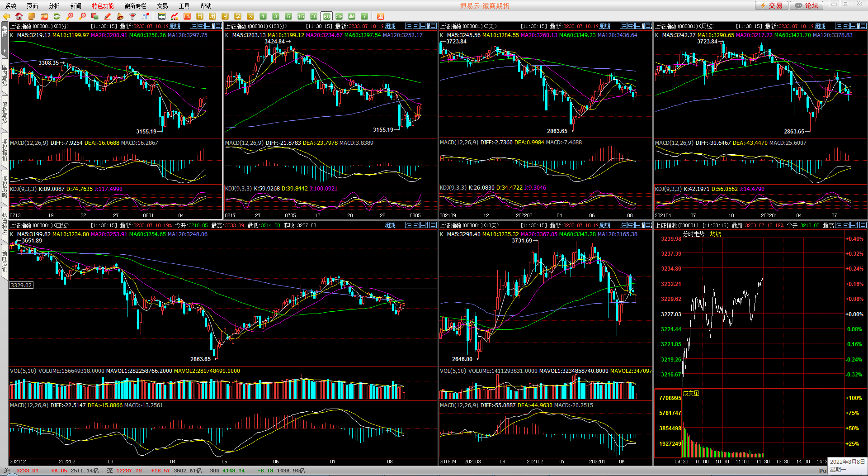Select the 日 daily period
The width and height of the screenshot is (868, 476).
[x=200, y=16]
